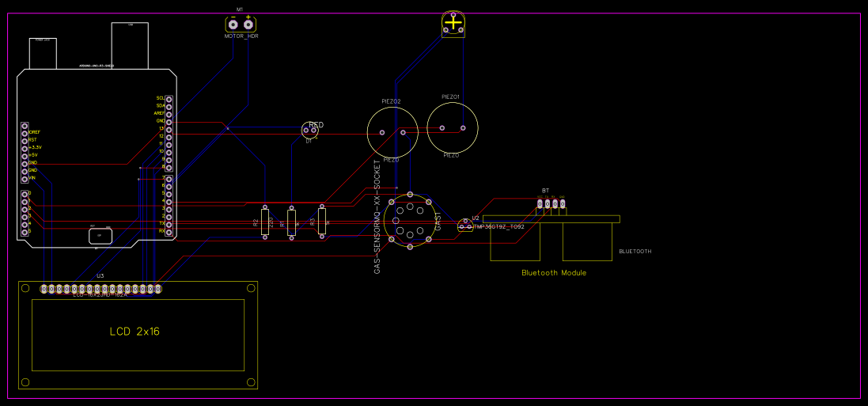This screenshot has width=868, height=406.
Task: Click the U3 designator above LCD
Action: pos(100,276)
